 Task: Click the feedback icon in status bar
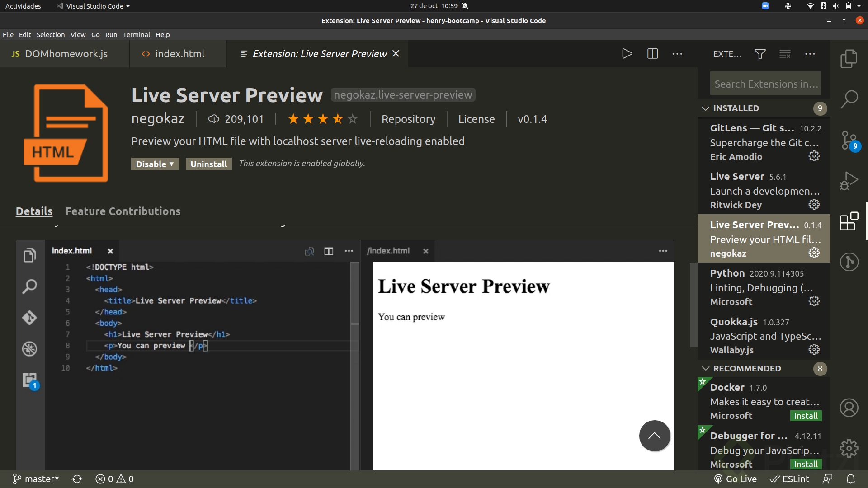827,479
